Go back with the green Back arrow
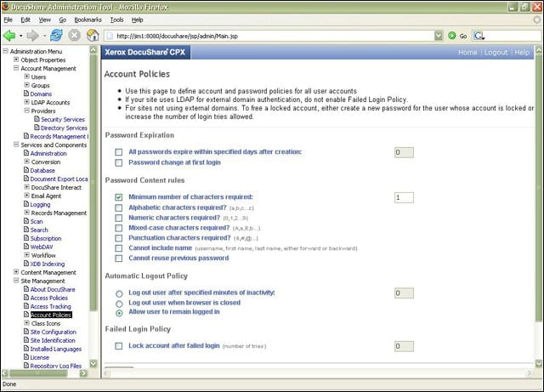 tap(9, 36)
